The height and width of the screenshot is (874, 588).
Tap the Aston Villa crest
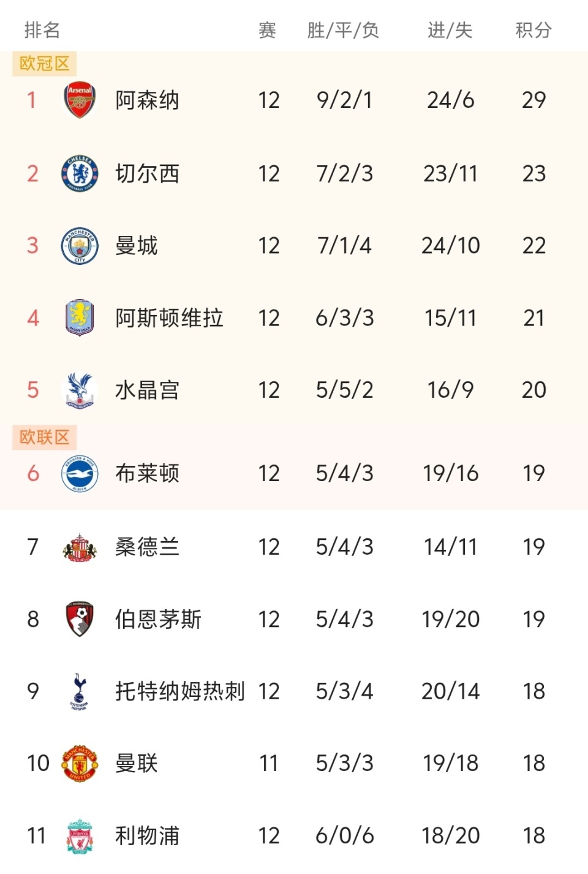pyautogui.click(x=80, y=317)
